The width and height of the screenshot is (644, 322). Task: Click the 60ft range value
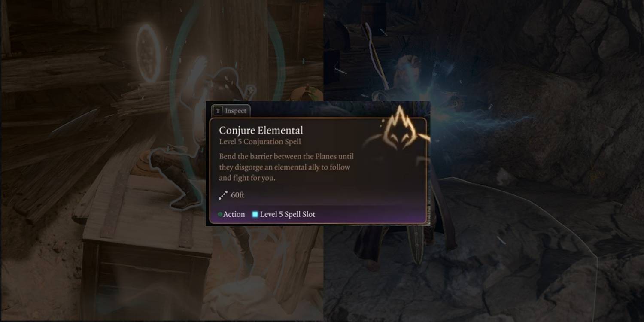click(237, 195)
